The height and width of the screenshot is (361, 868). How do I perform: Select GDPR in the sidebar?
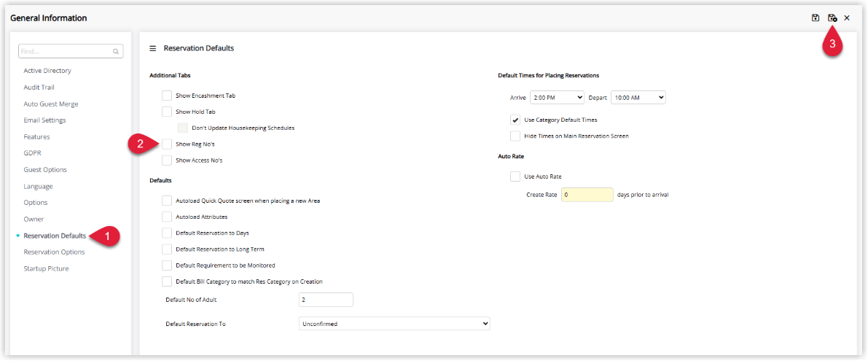tap(32, 153)
